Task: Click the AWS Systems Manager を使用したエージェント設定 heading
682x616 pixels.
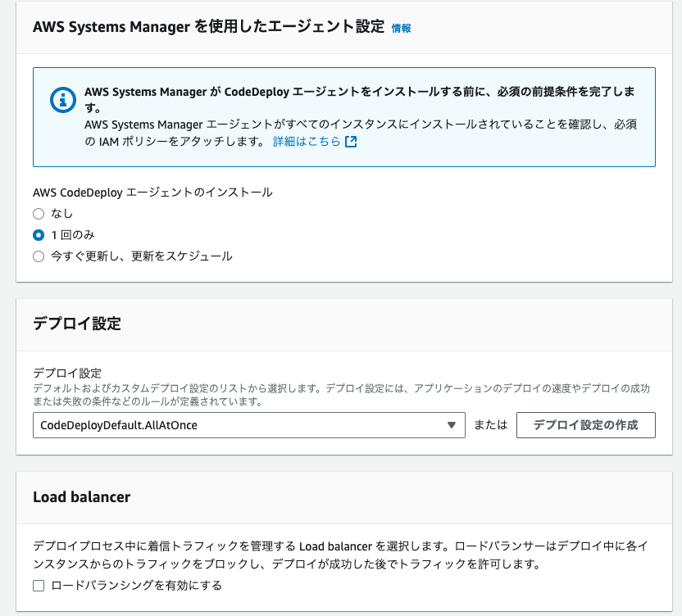Action: tap(209, 26)
